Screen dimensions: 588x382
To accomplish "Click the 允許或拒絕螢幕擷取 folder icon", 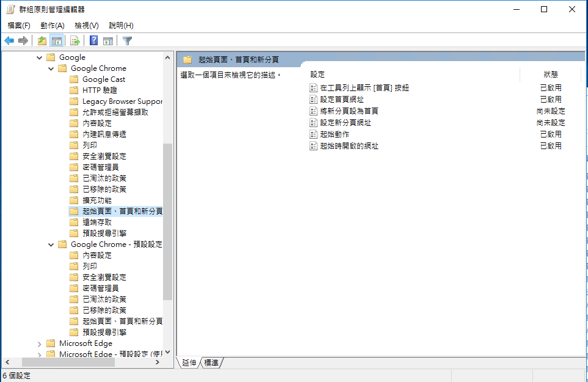I will [x=74, y=112].
